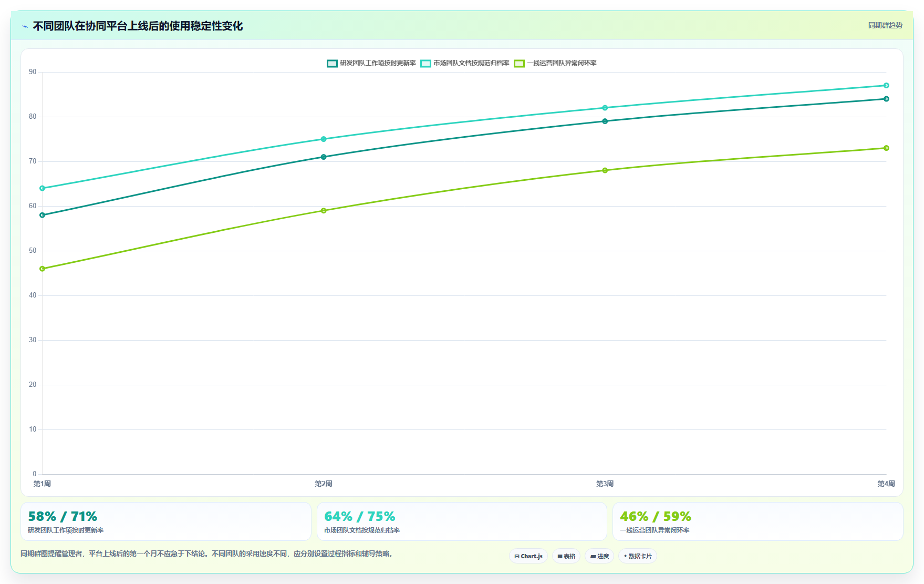
Task: Click the 90 y-axis tick label
Action: [33, 72]
